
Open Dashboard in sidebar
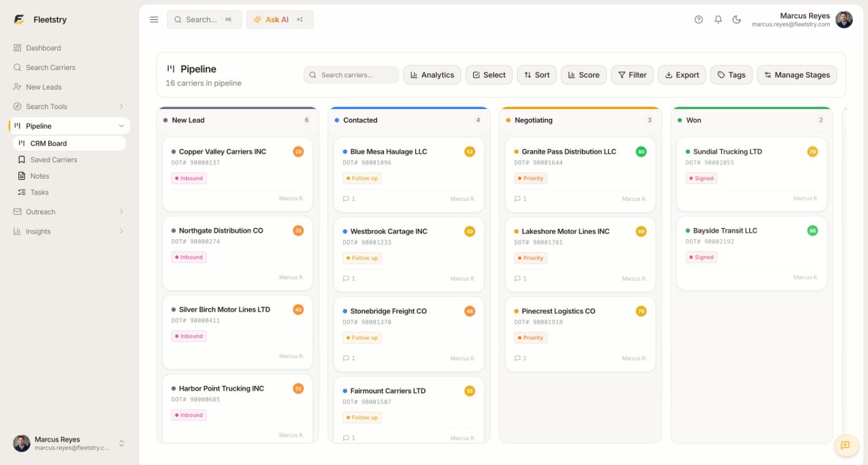point(69,48)
